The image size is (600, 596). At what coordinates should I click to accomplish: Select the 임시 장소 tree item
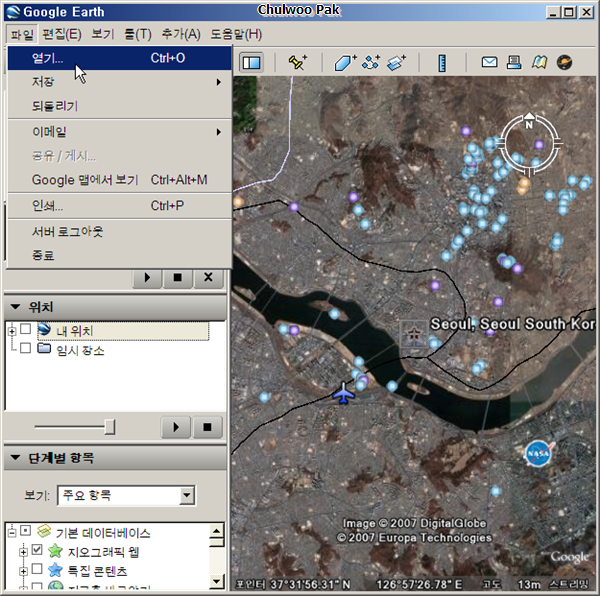pyautogui.click(x=80, y=350)
